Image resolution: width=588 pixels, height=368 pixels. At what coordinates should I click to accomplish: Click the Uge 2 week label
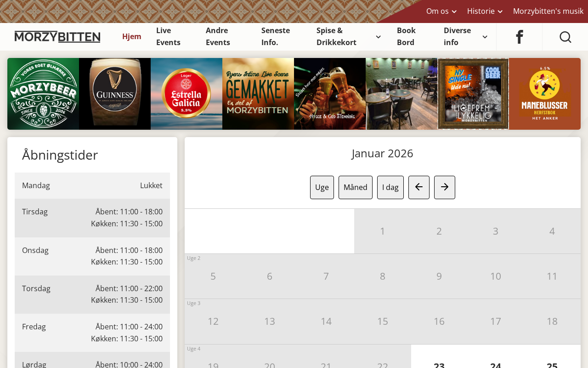click(193, 258)
